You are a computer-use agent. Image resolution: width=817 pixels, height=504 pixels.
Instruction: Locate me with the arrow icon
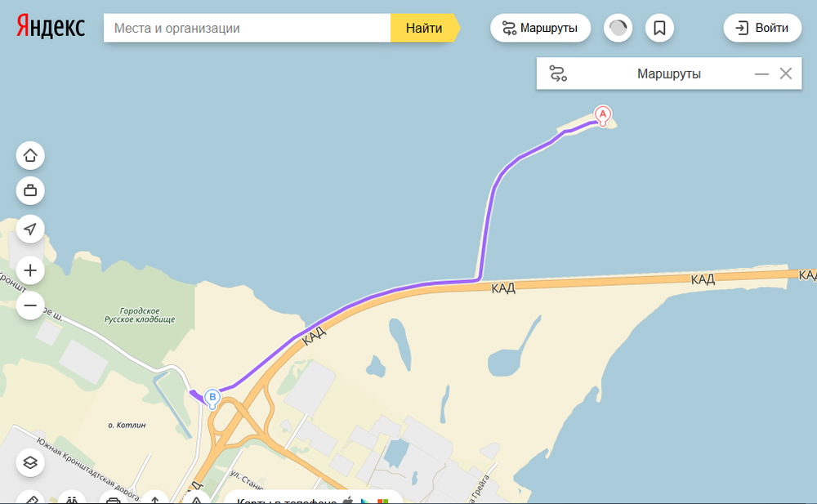[30, 229]
